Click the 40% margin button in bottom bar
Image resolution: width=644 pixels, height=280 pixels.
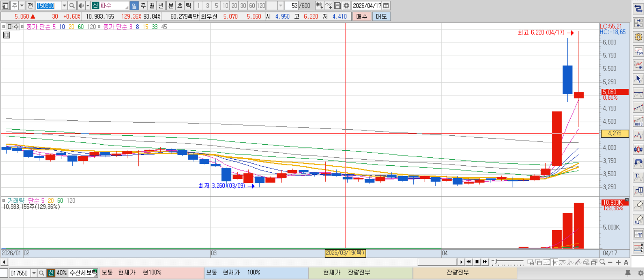(x=62, y=273)
